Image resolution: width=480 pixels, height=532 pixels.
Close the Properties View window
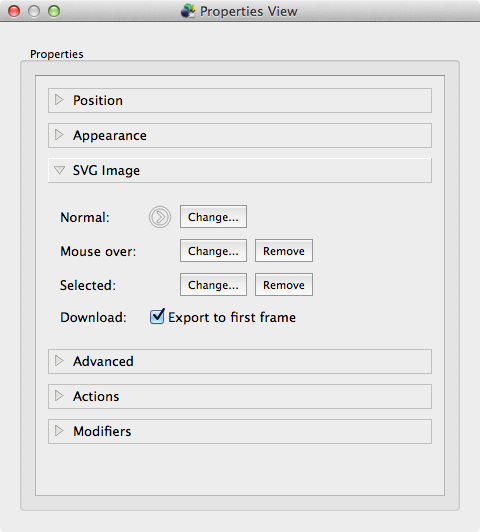(14, 11)
